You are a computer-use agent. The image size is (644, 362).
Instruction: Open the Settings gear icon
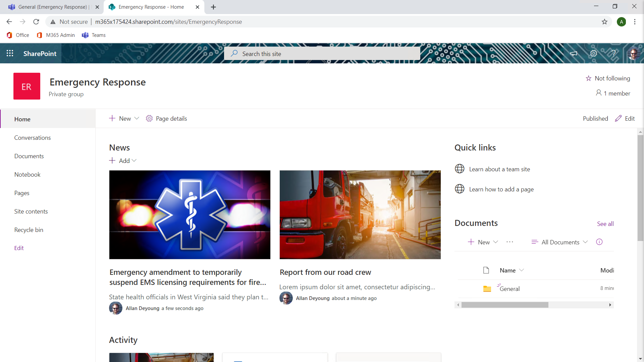click(x=594, y=53)
